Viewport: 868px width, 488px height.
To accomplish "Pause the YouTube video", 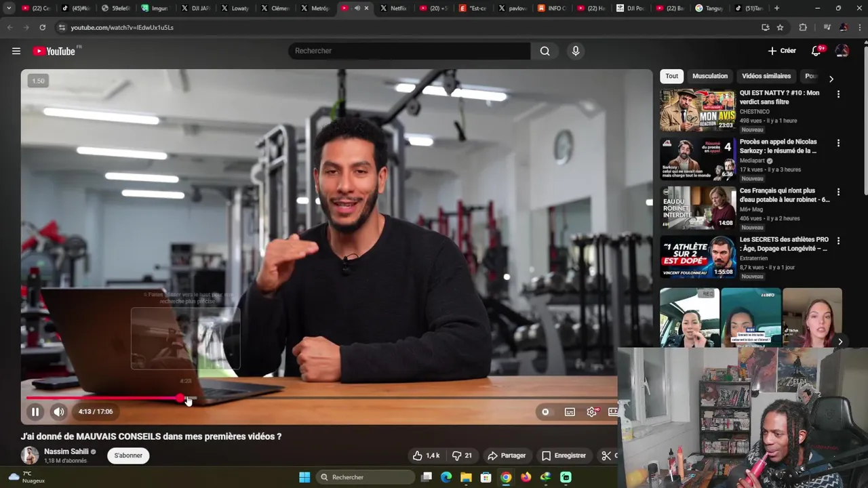I will click(x=35, y=411).
